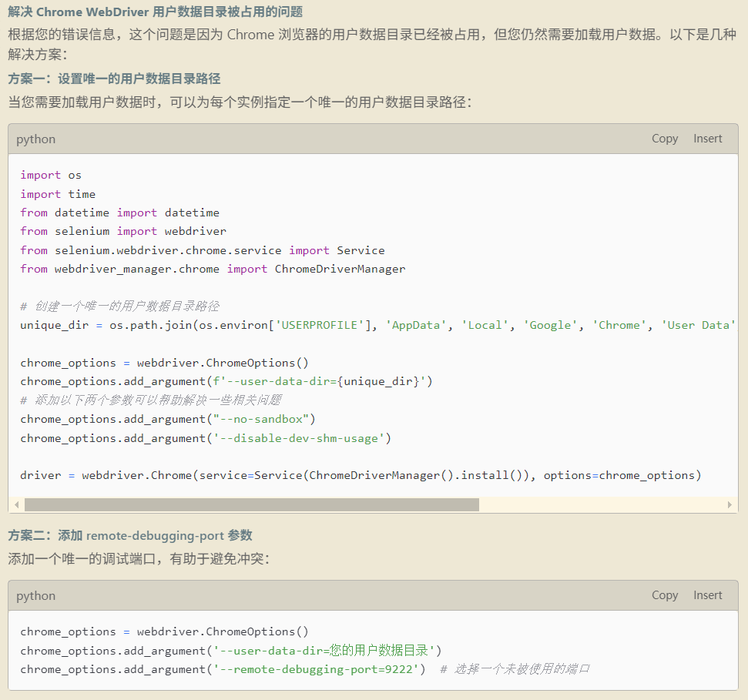Click the '--remote-debugging-port=9222' code line
Image resolution: width=748 pixels, height=700 pixels.
click(223, 669)
